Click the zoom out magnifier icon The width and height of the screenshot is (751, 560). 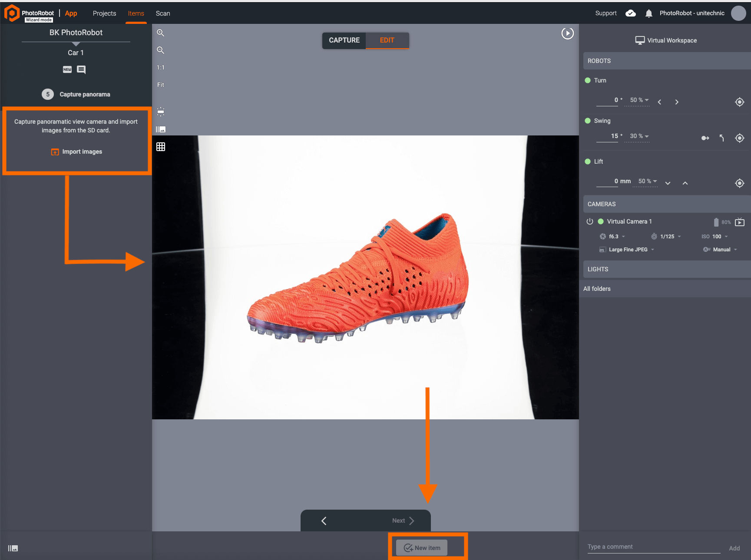(160, 50)
